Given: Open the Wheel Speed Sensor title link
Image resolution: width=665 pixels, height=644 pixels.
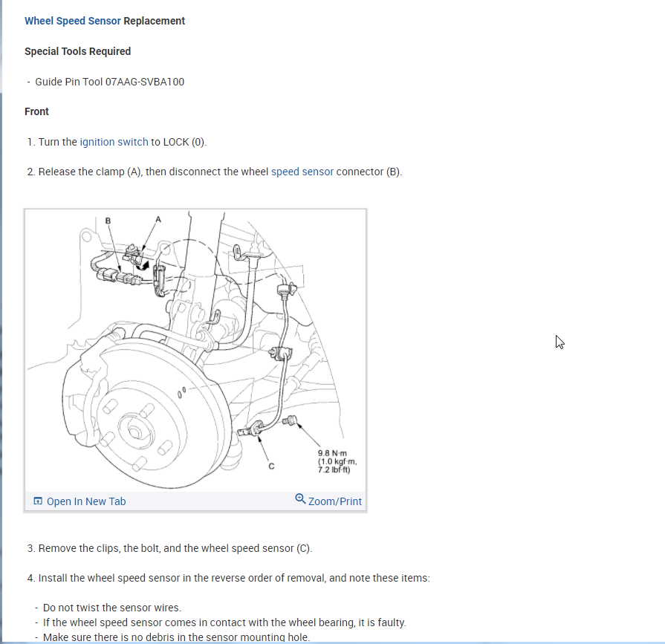Looking at the screenshot, I should point(73,21).
